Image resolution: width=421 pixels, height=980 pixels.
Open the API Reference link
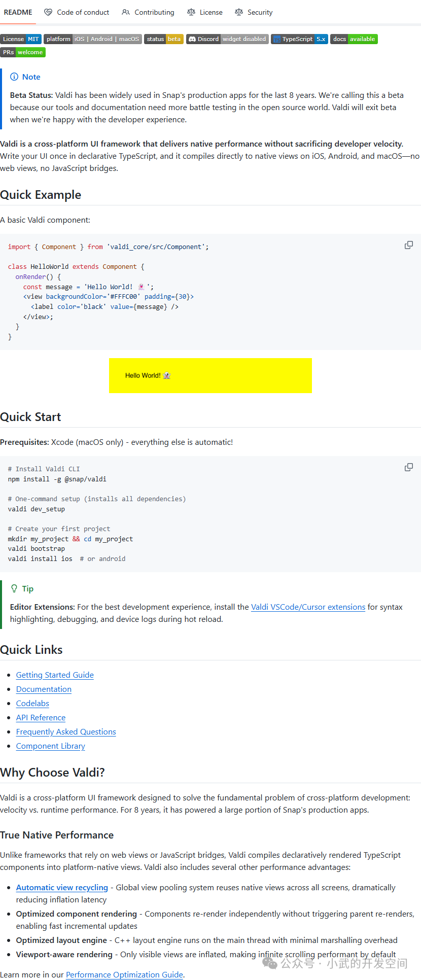[41, 717]
